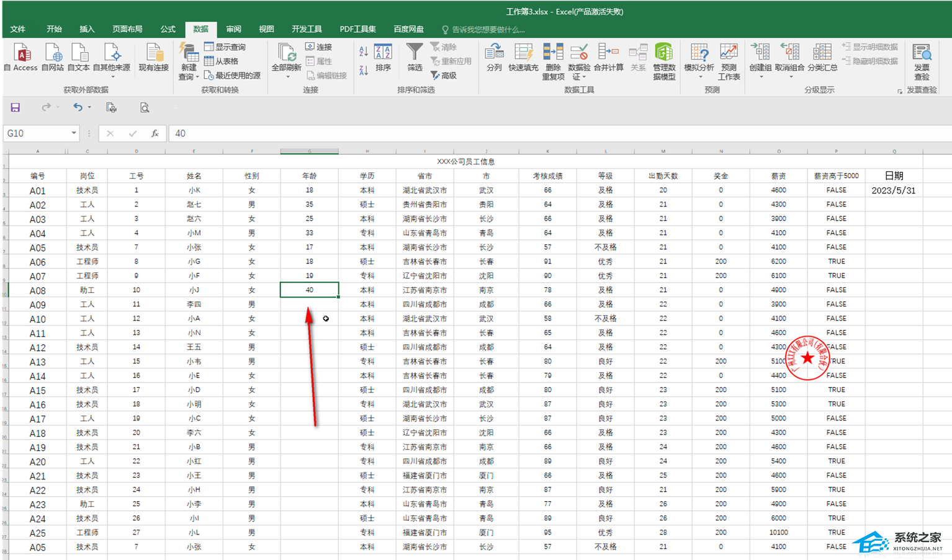Viewport: 952px width, 560px height.
Task: Select 快速填充 (Flash Fill) icon
Action: [x=523, y=53]
